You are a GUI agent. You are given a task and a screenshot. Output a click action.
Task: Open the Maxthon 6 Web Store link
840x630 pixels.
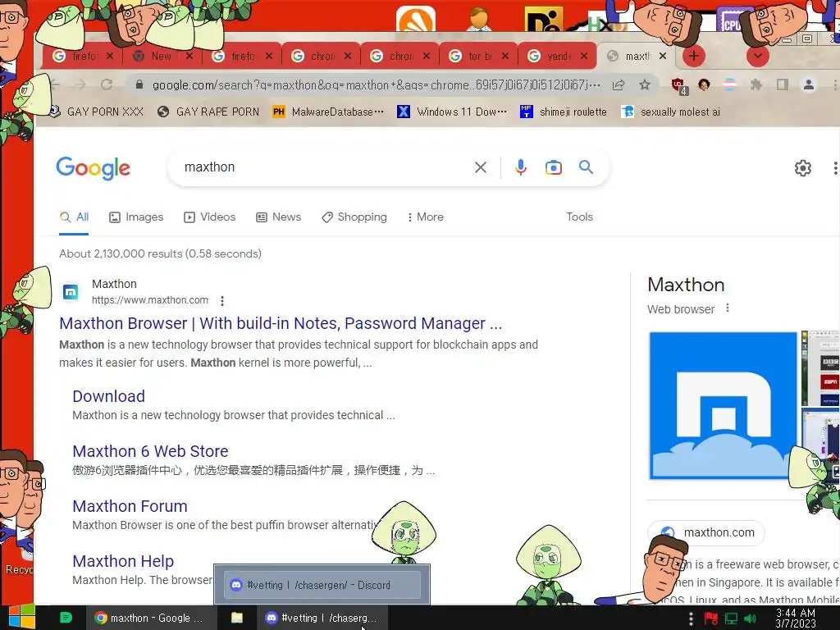151,452
